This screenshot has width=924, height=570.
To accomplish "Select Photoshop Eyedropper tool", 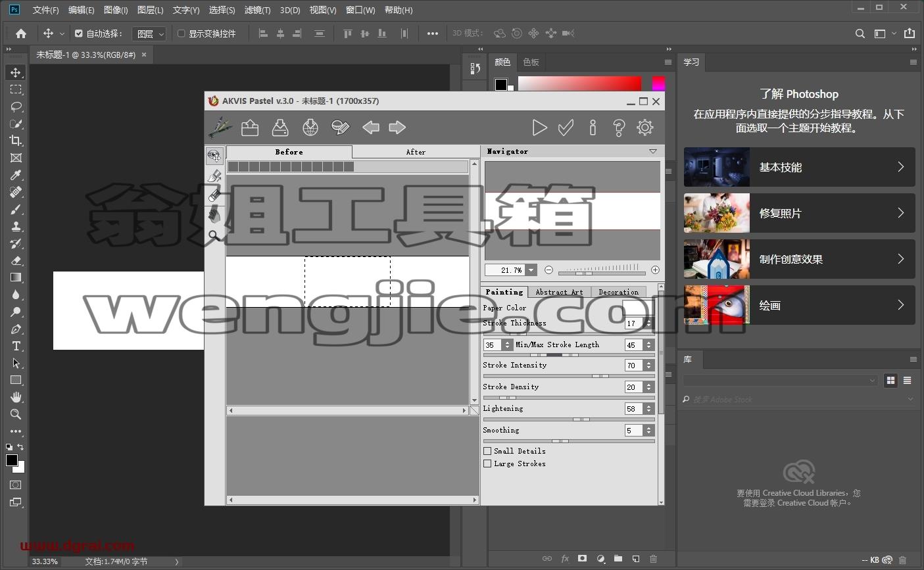I will pos(16,175).
